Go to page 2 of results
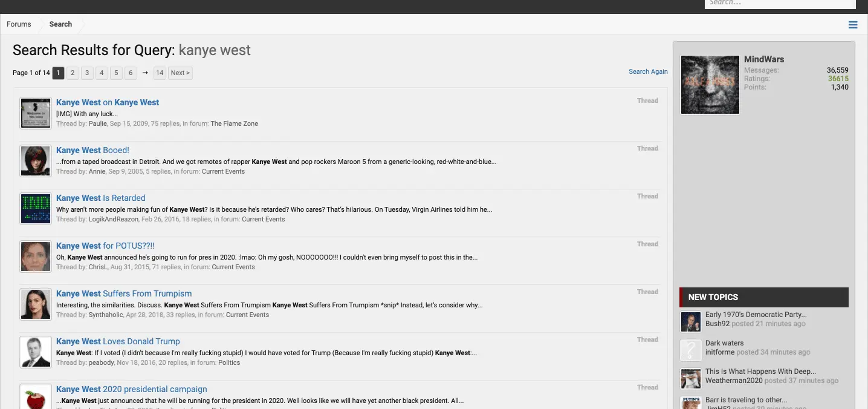The width and height of the screenshot is (868, 409). 73,73
